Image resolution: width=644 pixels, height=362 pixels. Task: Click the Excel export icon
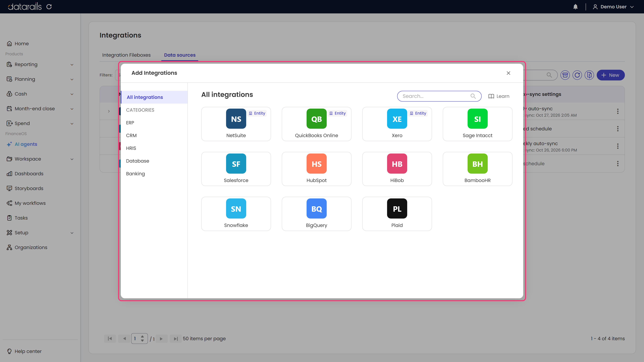point(589,75)
